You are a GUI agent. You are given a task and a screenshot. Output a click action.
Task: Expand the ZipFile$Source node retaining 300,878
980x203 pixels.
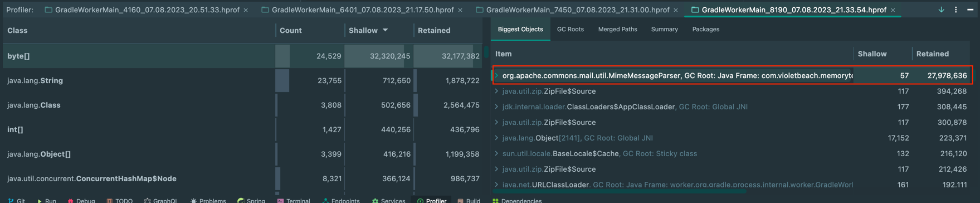[x=496, y=122]
